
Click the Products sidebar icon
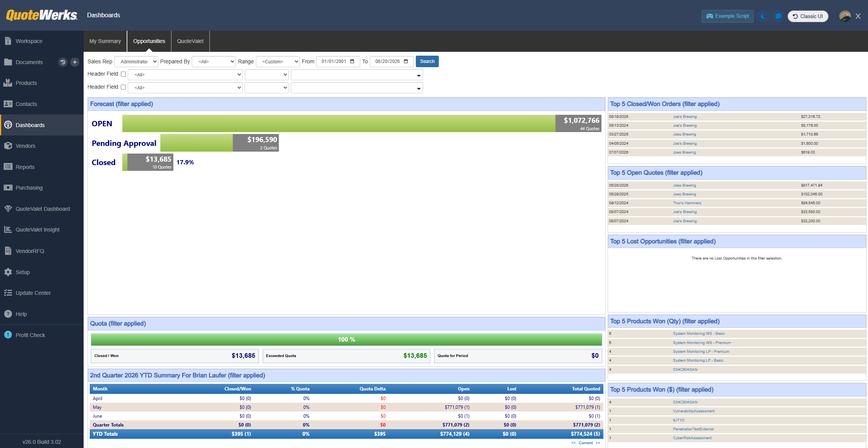(8, 83)
